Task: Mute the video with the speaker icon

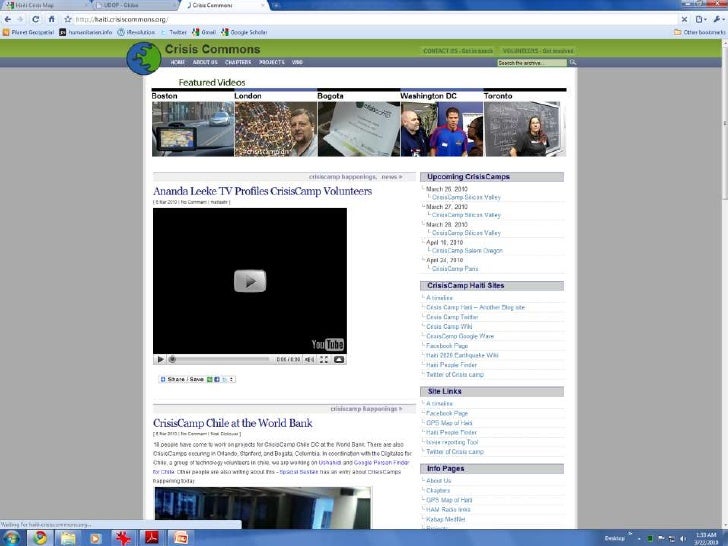Action: tap(309, 359)
